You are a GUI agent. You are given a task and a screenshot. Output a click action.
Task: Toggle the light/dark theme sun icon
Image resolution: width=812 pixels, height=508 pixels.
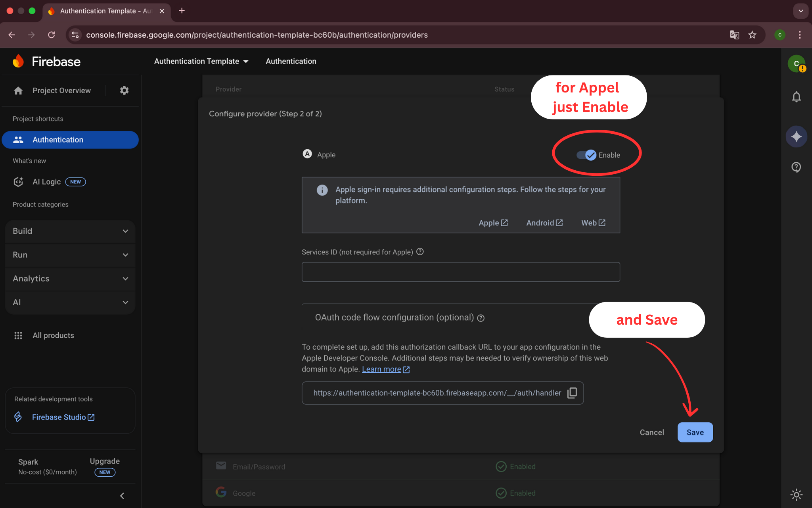[x=796, y=494]
